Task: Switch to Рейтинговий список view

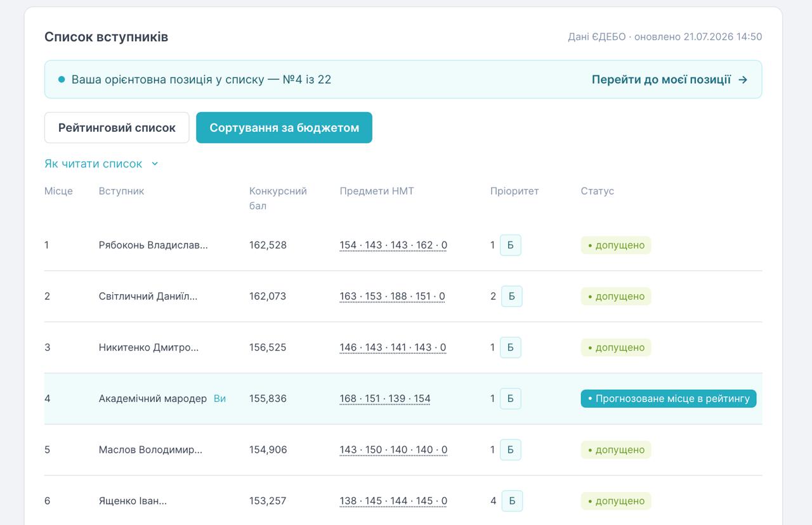Action: pos(117,127)
